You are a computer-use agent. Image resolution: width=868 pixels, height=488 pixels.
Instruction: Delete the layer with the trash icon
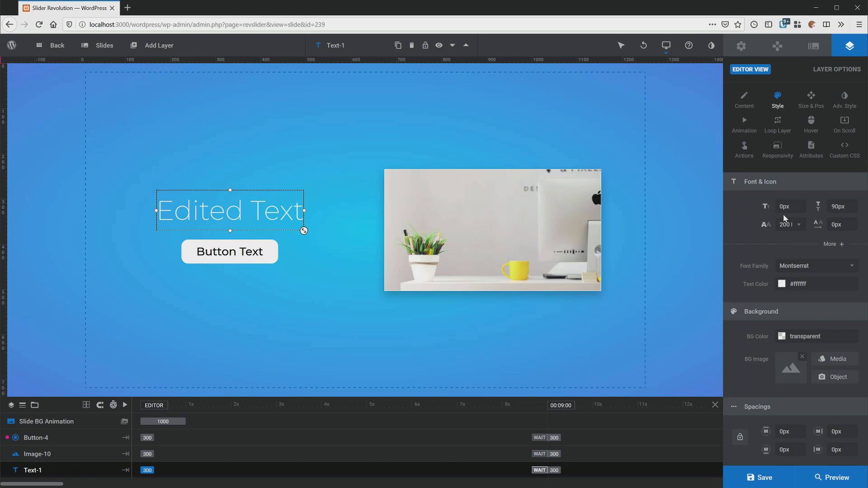(x=411, y=45)
